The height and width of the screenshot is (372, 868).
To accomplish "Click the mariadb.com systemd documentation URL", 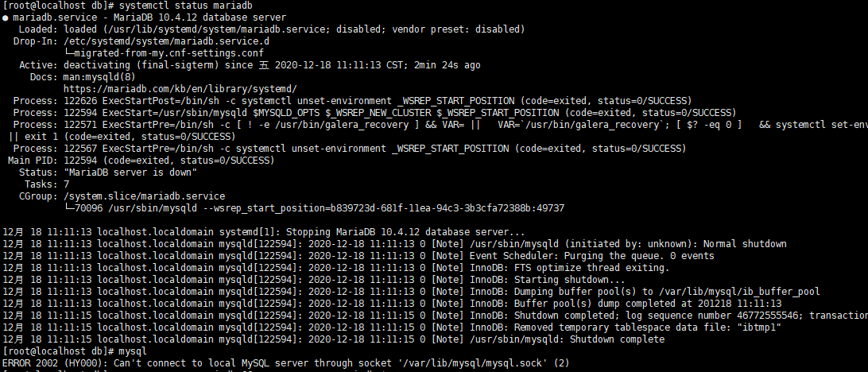I will tap(180, 89).
